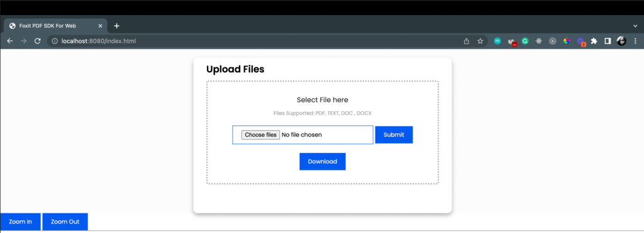This screenshot has height=233, width=644.
Task: Click the Download button
Action: point(323,161)
